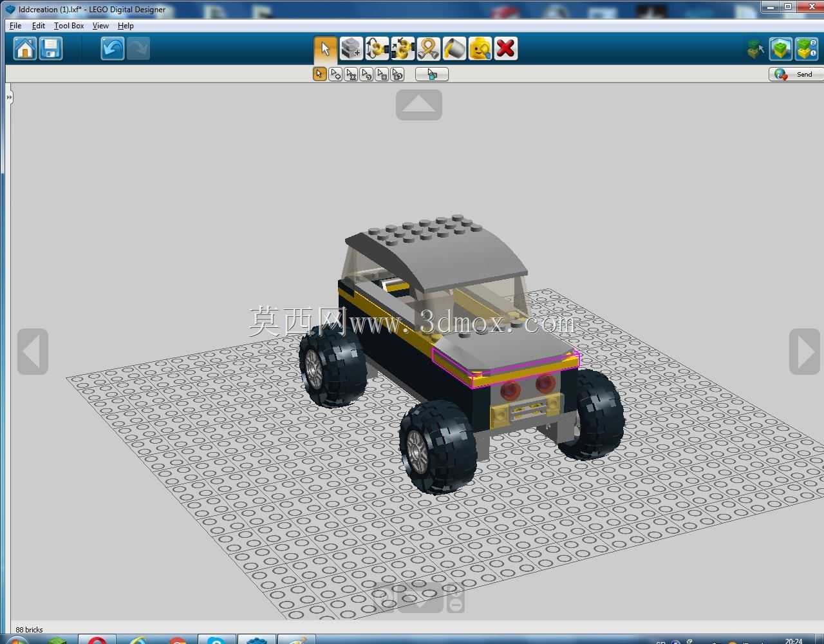Screen dimensions: 824x644
Task: Use the shape selection sub-tool
Action: tap(381, 74)
